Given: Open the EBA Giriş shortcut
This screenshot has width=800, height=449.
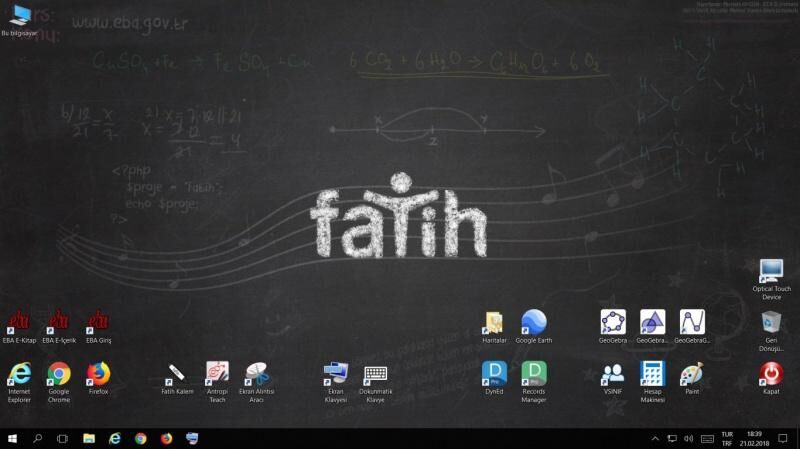Looking at the screenshot, I should tap(98, 327).
